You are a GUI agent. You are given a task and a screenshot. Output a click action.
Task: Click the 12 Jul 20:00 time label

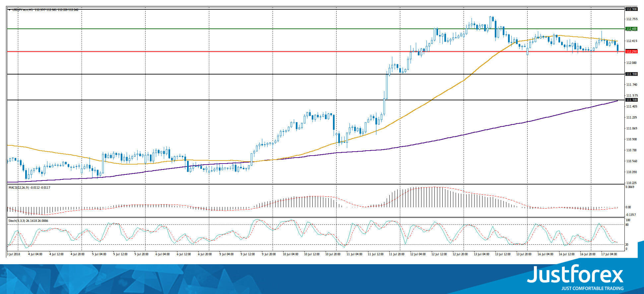coord(461,254)
